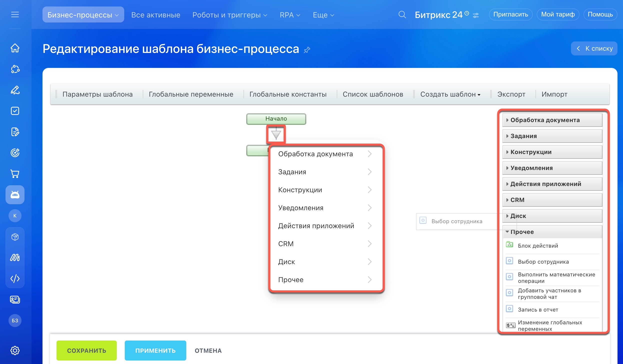Expand the Задания panel section
The width and height of the screenshot is (623, 364).
(x=552, y=136)
